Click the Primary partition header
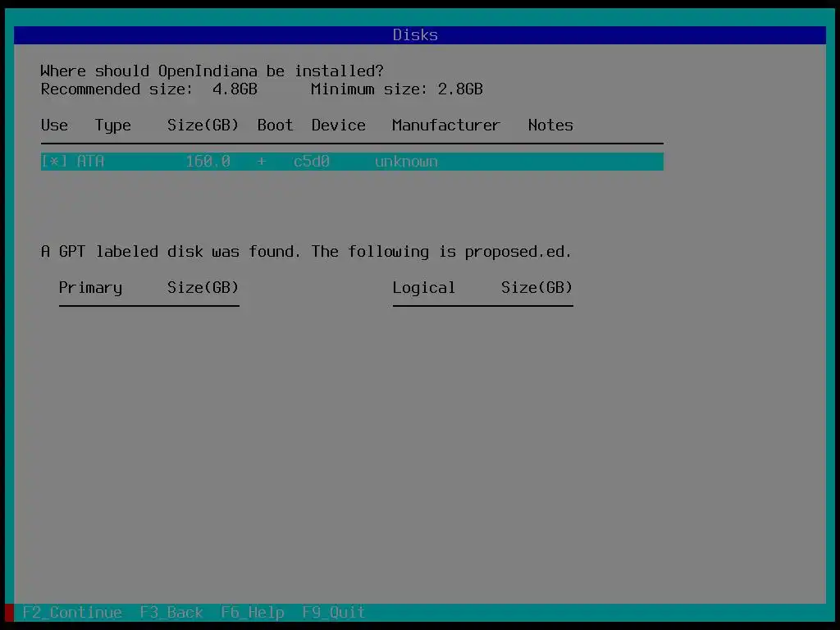The width and height of the screenshot is (840, 630). pos(90,288)
